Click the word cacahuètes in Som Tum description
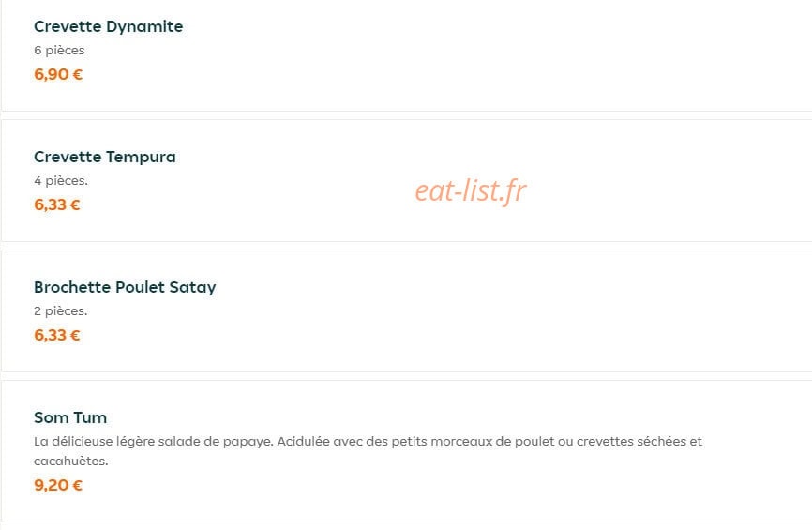812x530 pixels. coord(71,461)
